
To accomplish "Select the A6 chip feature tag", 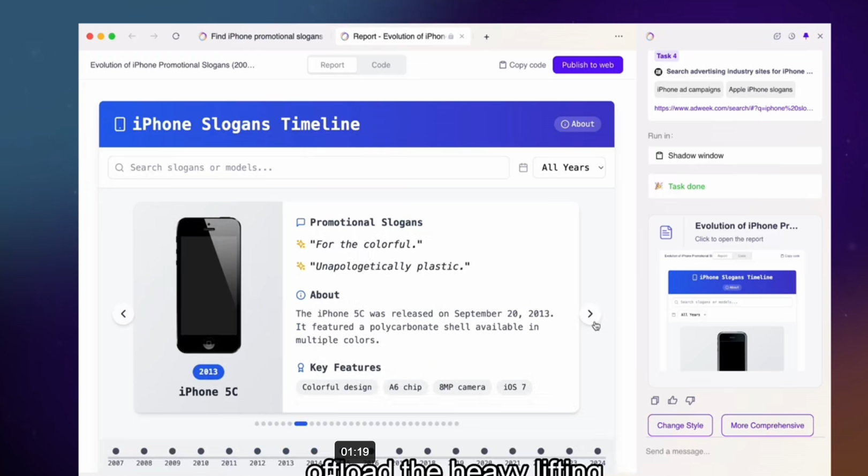I will coord(405,387).
